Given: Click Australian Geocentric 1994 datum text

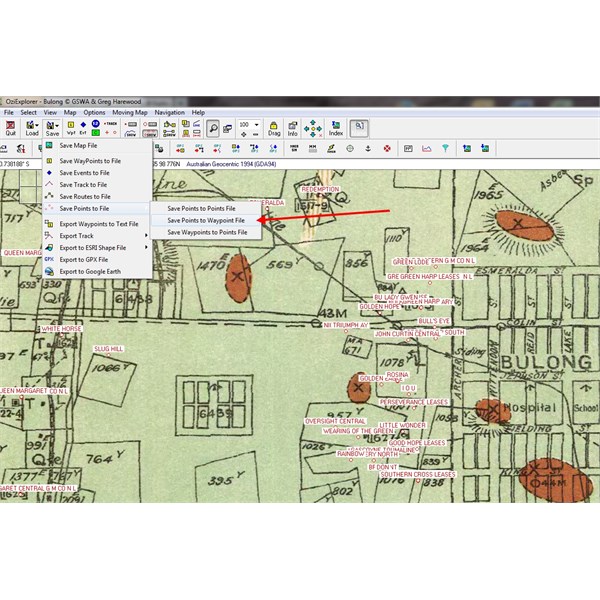Looking at the screenshot, I should 231,164.
